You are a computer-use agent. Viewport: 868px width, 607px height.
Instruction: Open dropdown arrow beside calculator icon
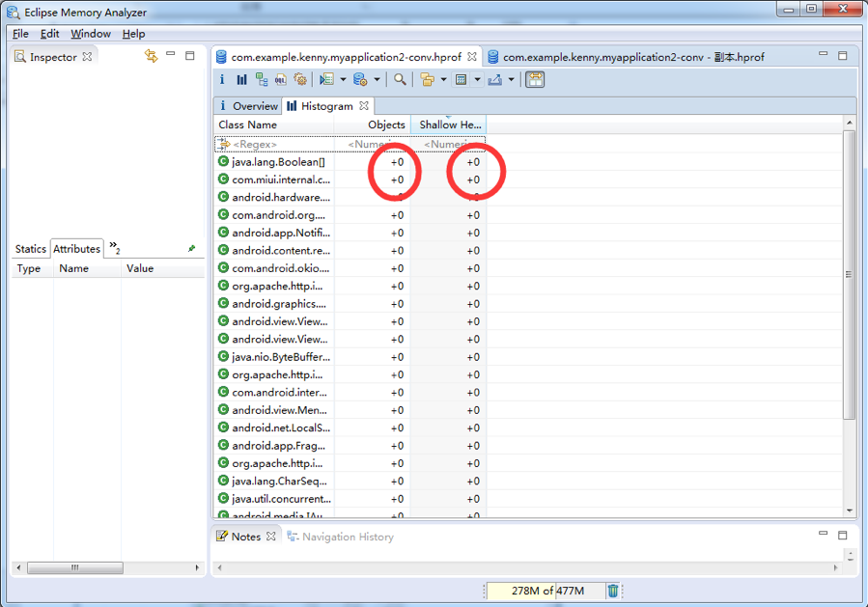click(x=477, y=80)
